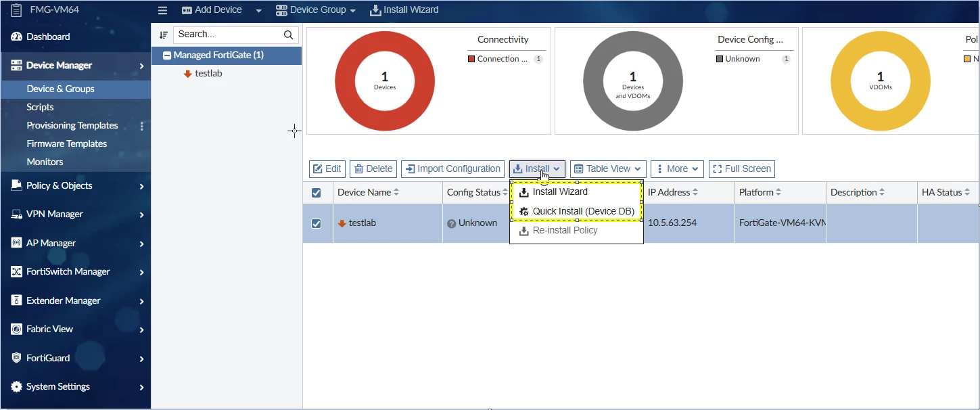Click the yellow VDOMs donut chart
Viewport: 980px width, 410px height.
(x=881, y=81)
